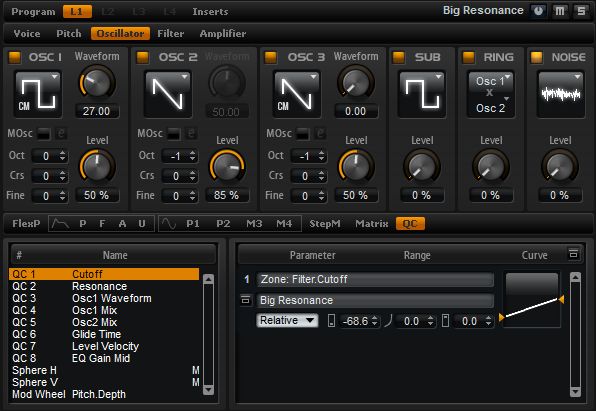
Task: Select the QC button
Action: (x=410, y=224)
